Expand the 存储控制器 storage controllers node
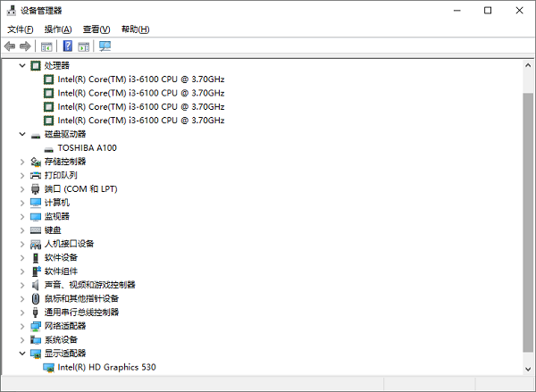The height and width of the screenshot is (392, 536). pyautogui.click(x=22, y=162)
